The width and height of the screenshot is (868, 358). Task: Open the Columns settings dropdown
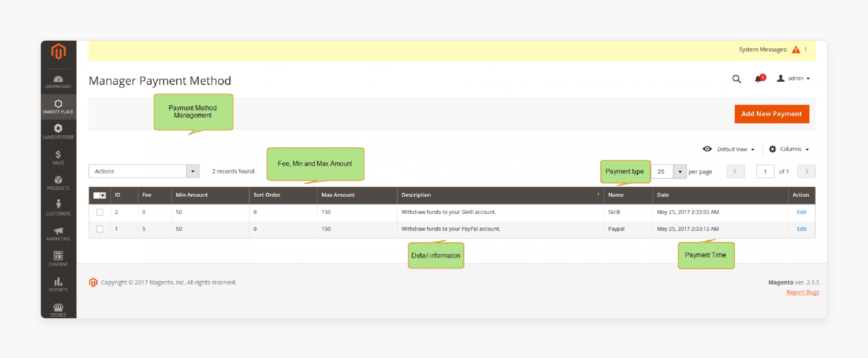pos(789,149)
